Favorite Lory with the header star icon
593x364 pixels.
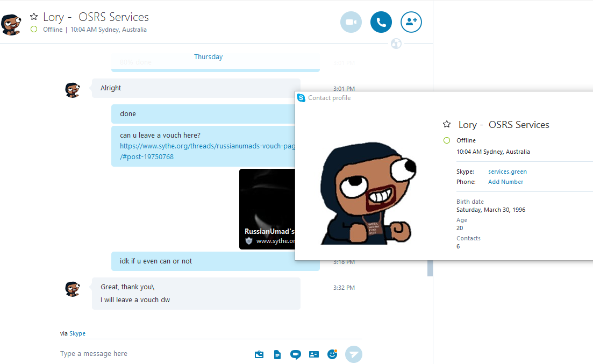pyautogui.click(x=34, y=17)
